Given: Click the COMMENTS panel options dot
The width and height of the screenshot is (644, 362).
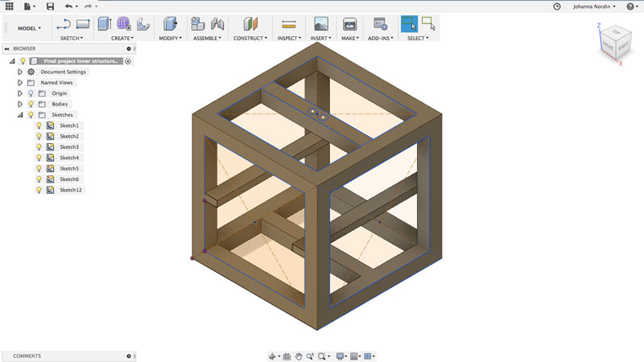Looking at the screenshot, I should tap(129, 356).
